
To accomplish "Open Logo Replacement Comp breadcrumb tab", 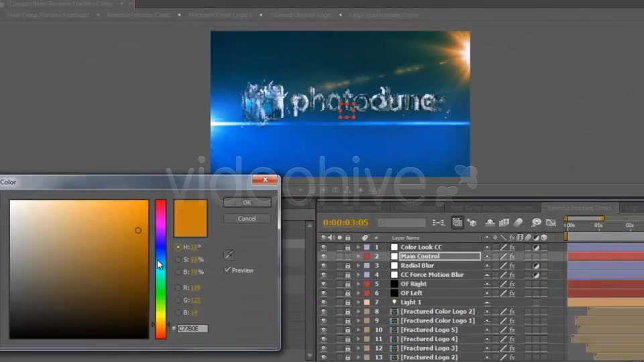I will click(384, 15).
